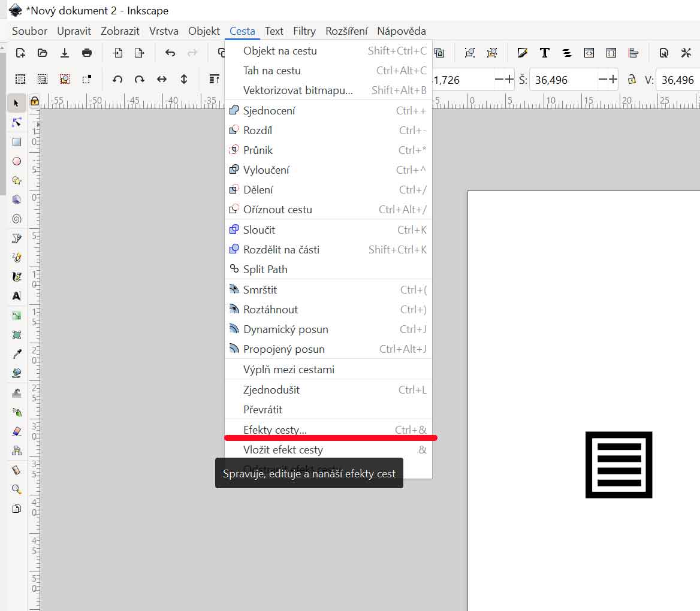
Task: Activate the Calligraphy pen tool
Action: [x=17, y=277]
